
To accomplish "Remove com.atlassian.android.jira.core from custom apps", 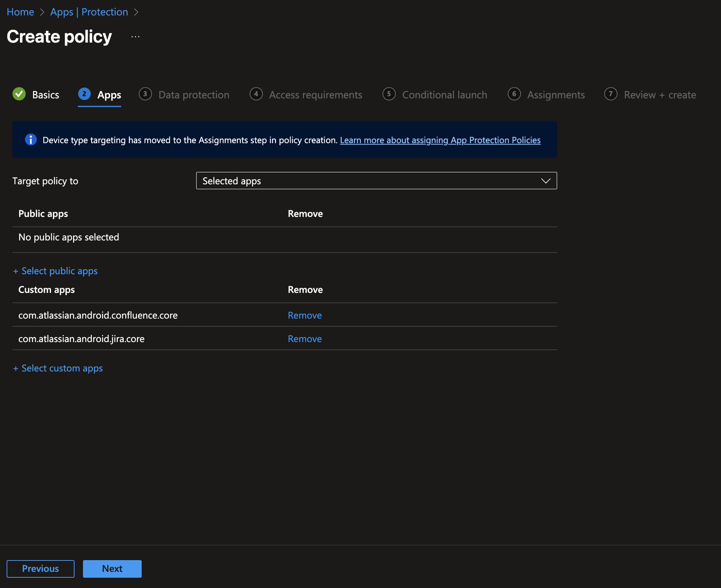I will [304, 338].
